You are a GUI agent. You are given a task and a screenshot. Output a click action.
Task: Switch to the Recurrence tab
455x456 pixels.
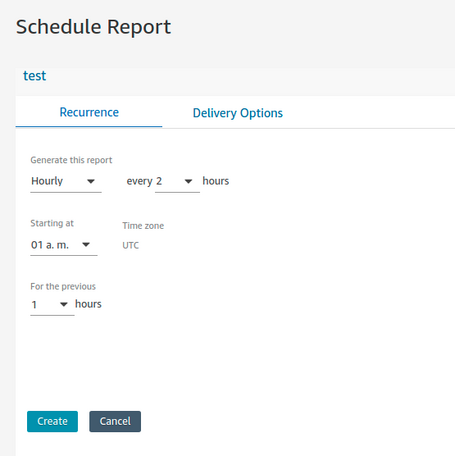[89, 112]
